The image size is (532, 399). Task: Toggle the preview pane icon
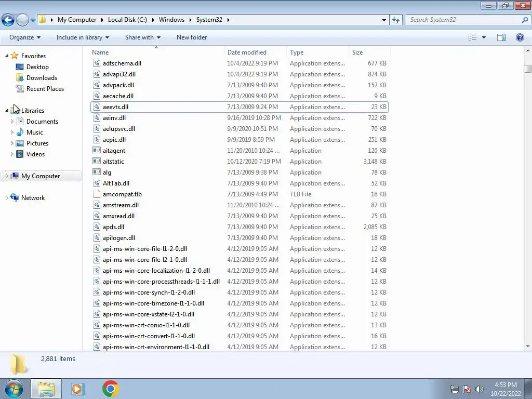[501, 37]
